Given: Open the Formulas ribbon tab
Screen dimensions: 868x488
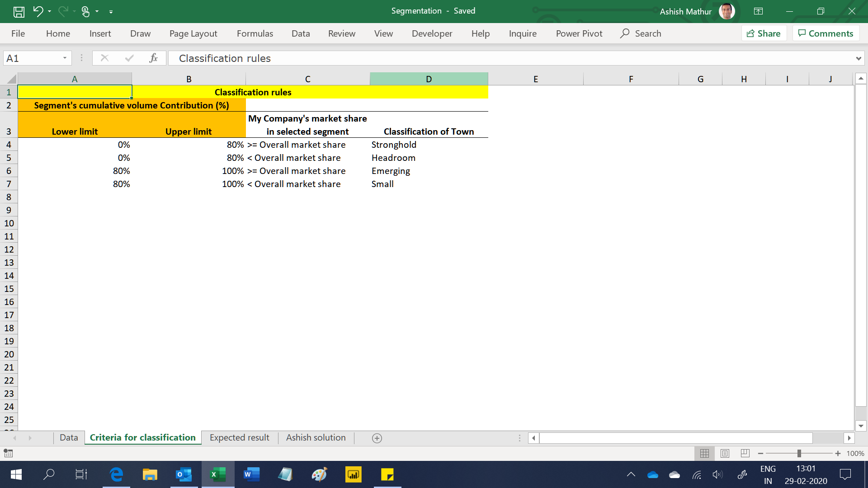Looking at the screenshot, I should click(255, 33).
